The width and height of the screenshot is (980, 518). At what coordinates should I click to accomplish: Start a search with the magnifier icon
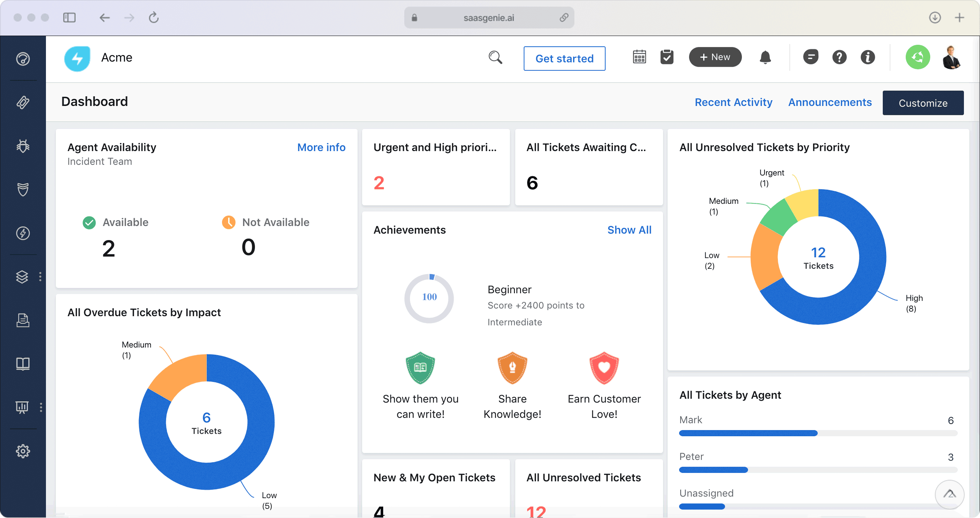[495, 57]
